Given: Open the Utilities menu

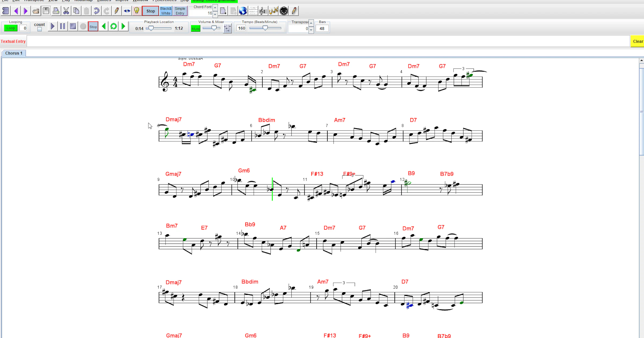Looking at the screenshot, I should [x=104, y=1].
